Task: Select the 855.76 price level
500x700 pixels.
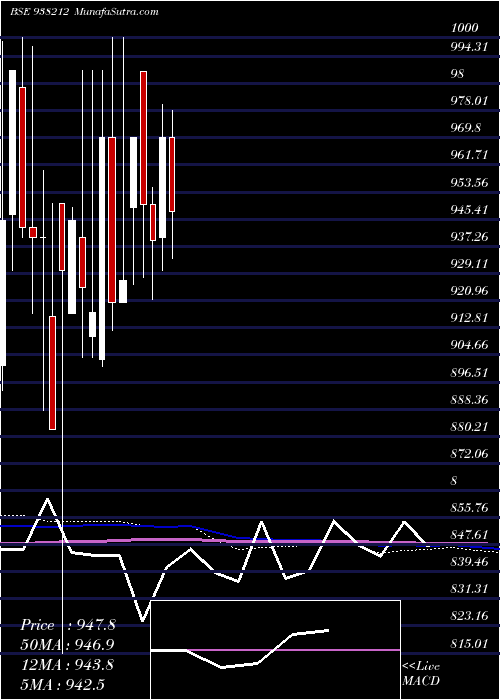Action: coord(469,508)
